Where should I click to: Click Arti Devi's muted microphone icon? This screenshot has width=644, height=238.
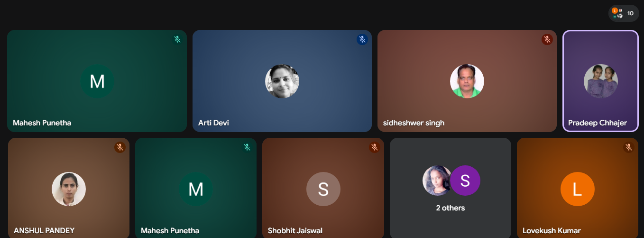(x=362, y=39)
